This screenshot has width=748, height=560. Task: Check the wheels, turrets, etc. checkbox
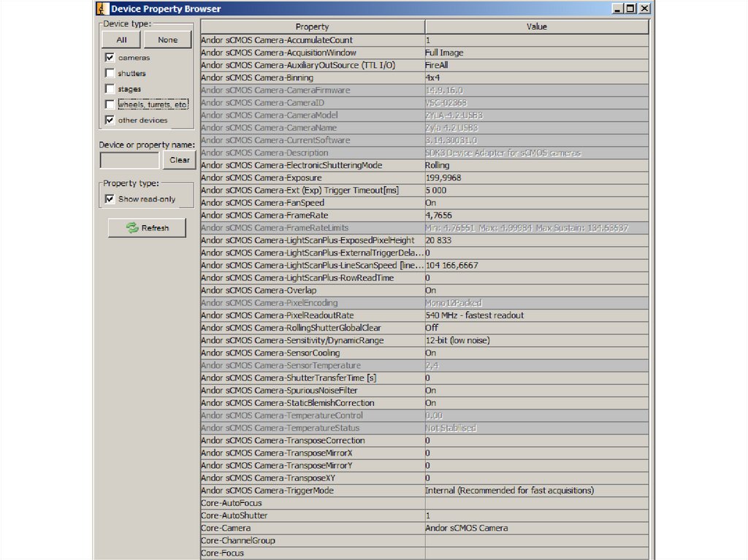(x=110, y=104)
